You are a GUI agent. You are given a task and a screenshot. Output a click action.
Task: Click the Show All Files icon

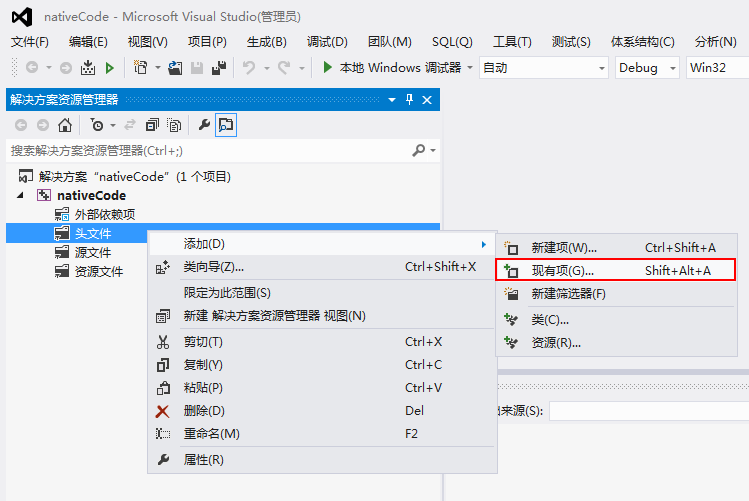[174, 125]
